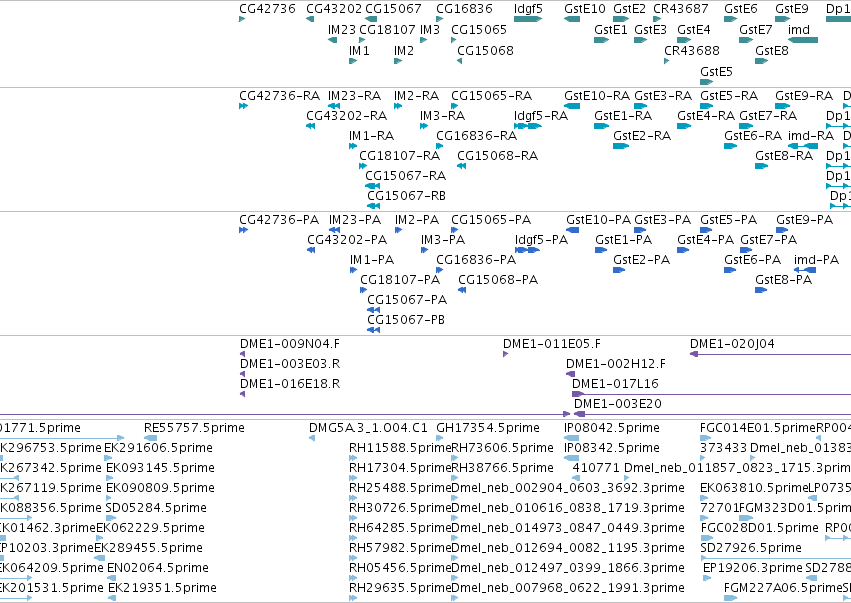Screen dimensions: 851x603
Task: Select EST EP19206.3prime
Action: tap(753, 568)
